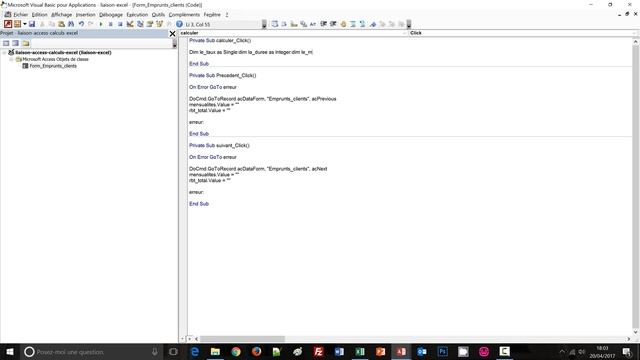Open the Insertion menu
Image resolution: width=640 pixels, height=360 pixels.
click(x=85, y=15)
